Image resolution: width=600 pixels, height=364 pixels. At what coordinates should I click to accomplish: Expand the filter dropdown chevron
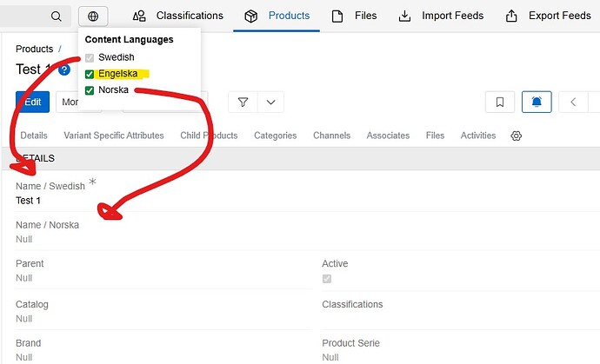271,103
